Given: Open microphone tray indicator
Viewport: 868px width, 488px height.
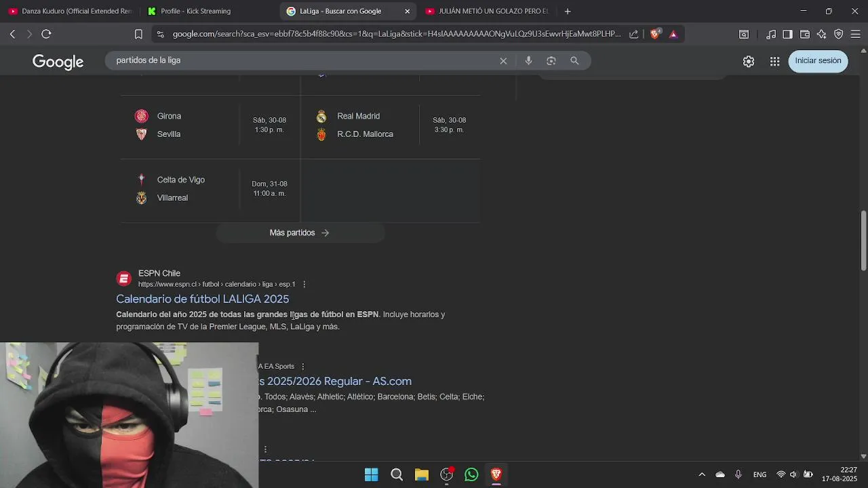Looking at the screenshot, I should point(738,474).
